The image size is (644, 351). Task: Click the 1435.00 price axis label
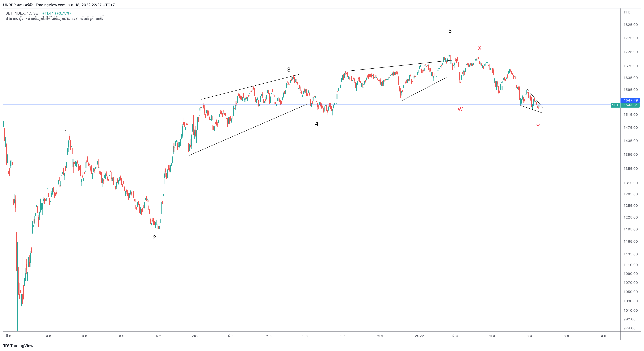[x=631, y=141]
